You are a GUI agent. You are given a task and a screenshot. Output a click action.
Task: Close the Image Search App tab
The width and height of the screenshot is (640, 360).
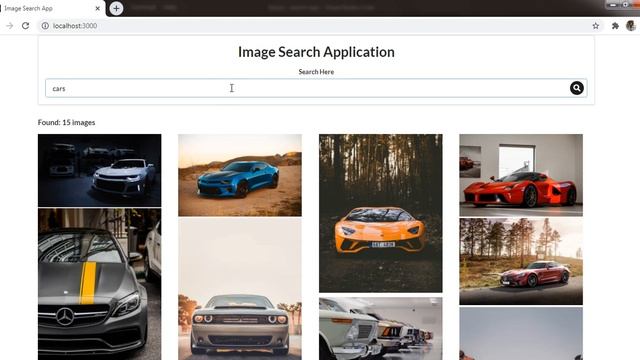pos(98,8)
